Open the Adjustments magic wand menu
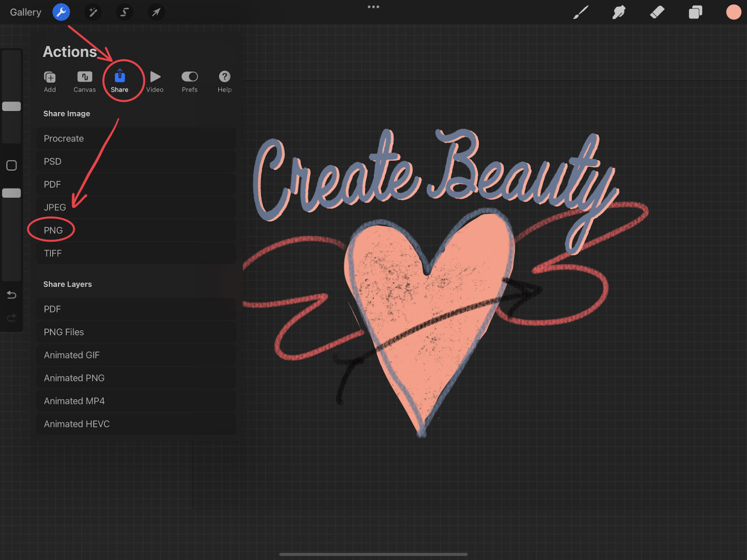The image size is (747, 560). 92,12
